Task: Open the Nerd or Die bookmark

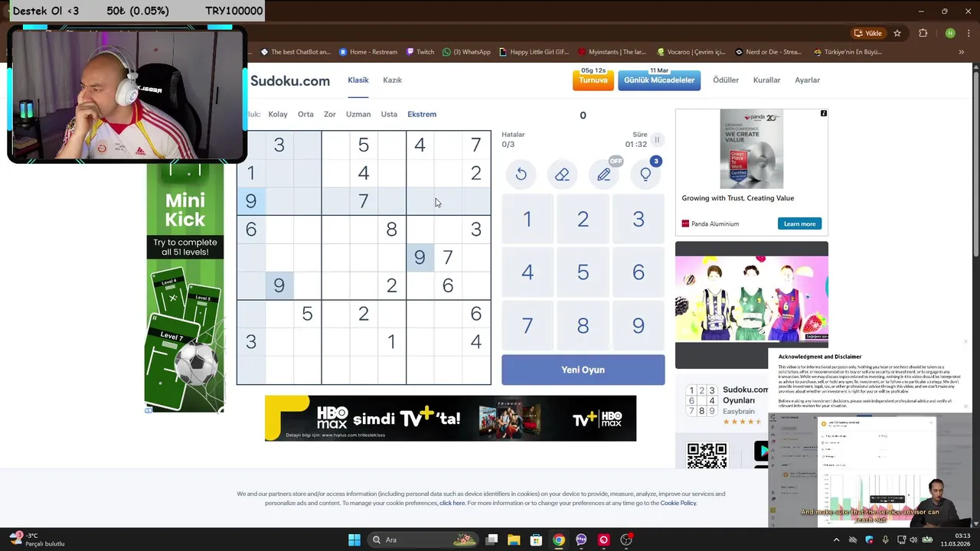Action: pyautogui.click(x=768, y=52)
